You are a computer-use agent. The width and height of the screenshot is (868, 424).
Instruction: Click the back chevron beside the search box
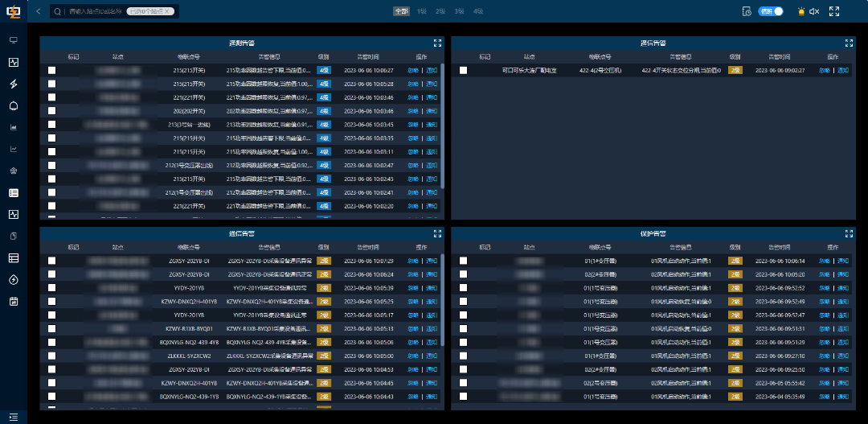[39, 11]
